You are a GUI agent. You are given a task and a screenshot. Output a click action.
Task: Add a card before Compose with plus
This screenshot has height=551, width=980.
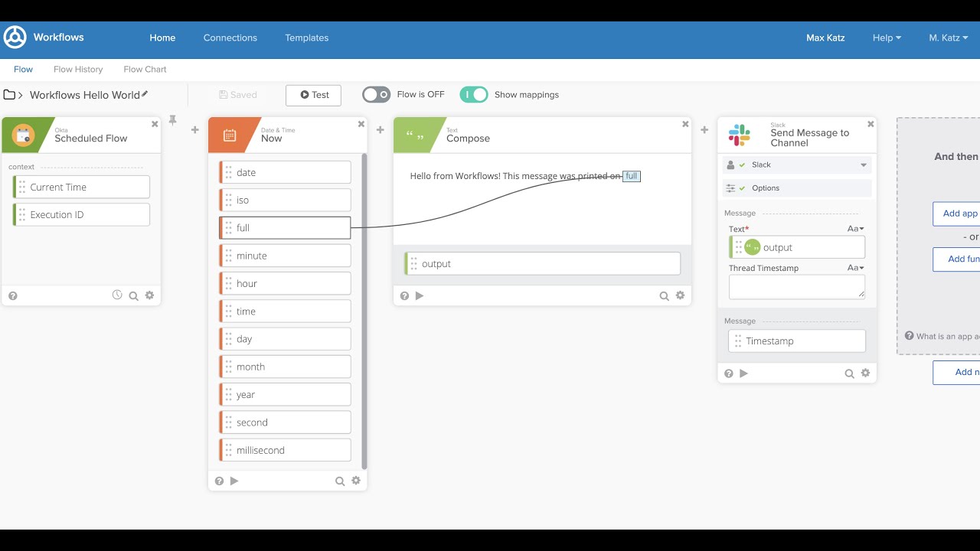381,130
